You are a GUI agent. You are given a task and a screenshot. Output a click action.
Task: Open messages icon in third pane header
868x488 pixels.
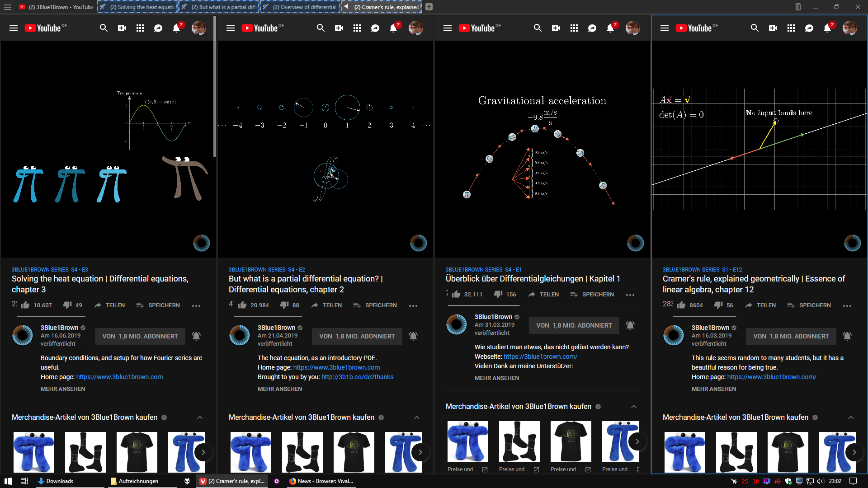tap(592, 28)
